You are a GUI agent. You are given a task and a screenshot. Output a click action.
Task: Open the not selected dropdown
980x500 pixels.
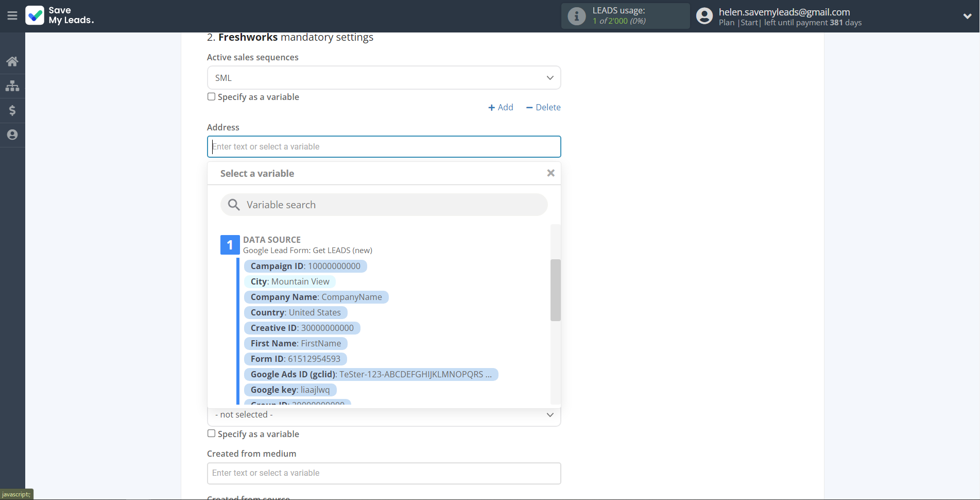(x=384, y=415)
